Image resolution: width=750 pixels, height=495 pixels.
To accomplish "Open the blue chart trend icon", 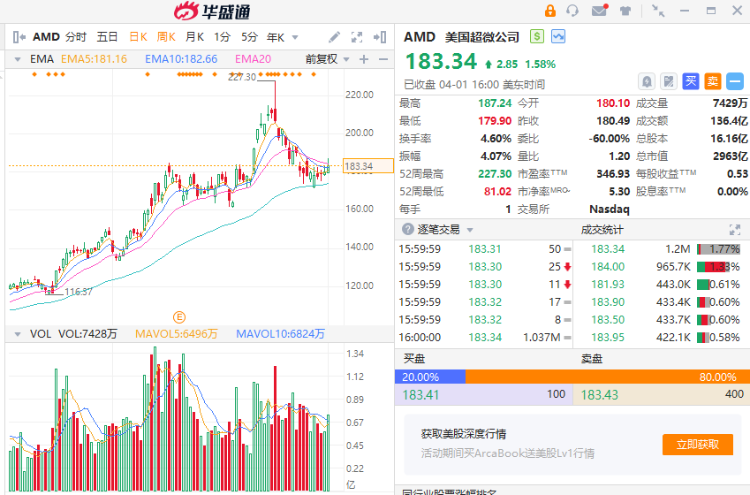I will tap(558, 36).
